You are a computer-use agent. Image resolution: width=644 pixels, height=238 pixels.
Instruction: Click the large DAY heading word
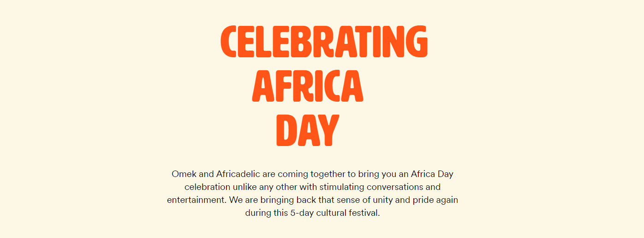coord(308,131)
